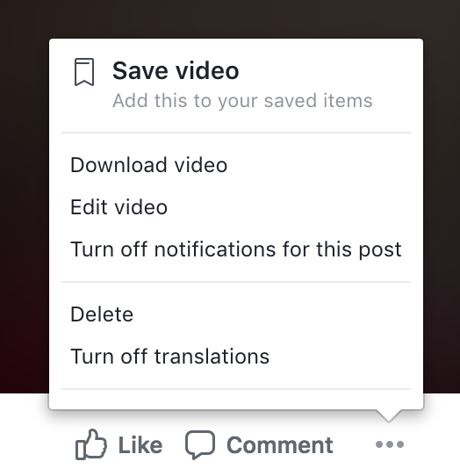
Task: Click the dark video area above the menu
Action: (x=230, y=18)
